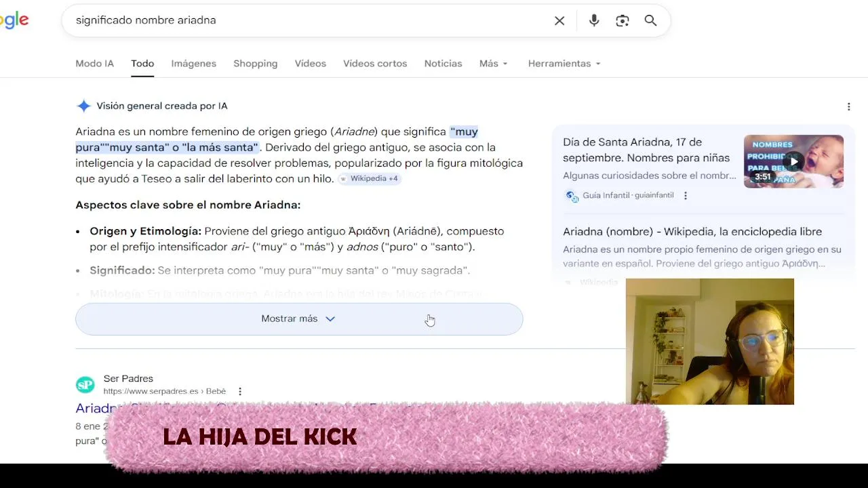The image size is (868, 488).
Task: Open the Noticias tab
Action: [x=443, y=63]
